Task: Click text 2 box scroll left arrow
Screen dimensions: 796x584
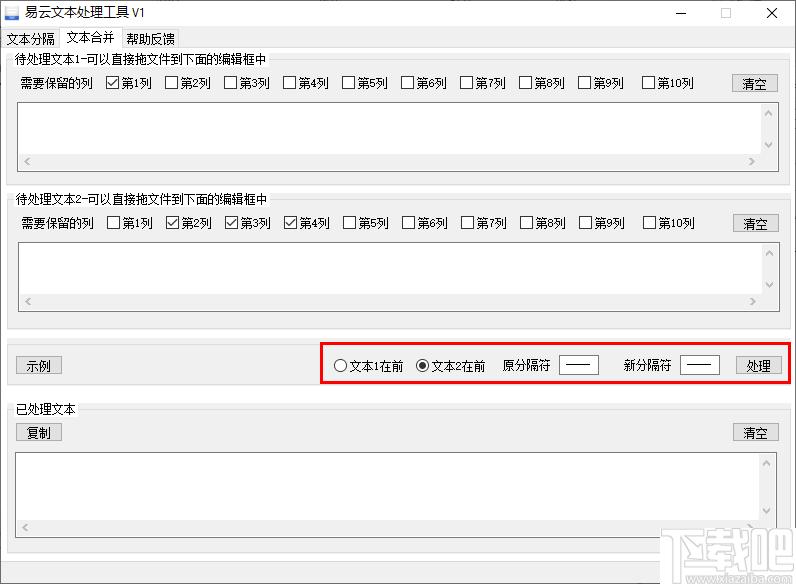Action: pyautogui.click(x=28, y=302)
